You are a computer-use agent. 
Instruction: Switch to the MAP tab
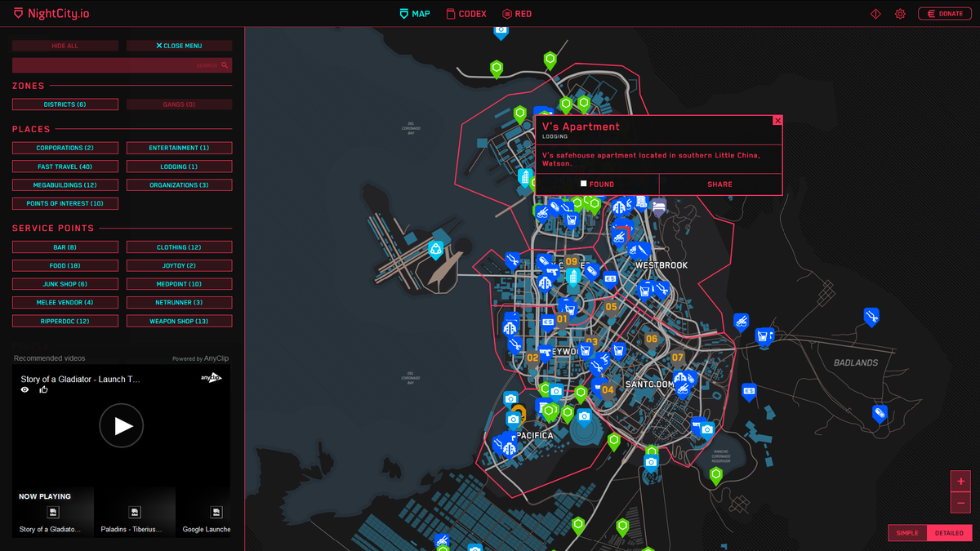coord(414,14)
